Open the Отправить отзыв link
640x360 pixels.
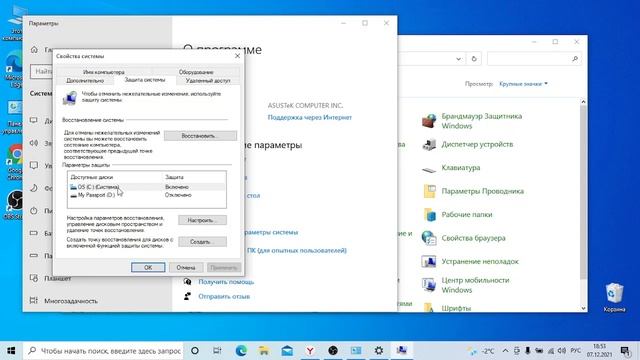[x=224, y=297]
